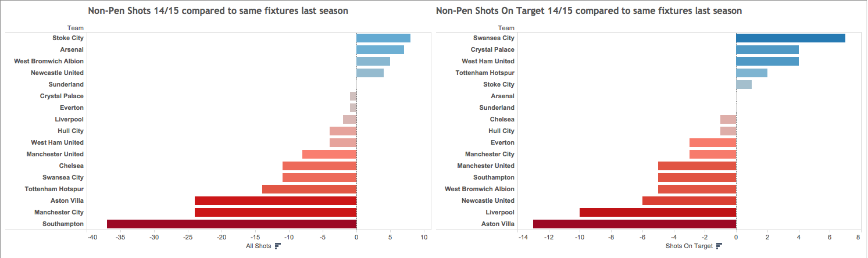Select Manchester City's bar in Non-Pen Shots chart
Image resolution: width=868 pixels, height=258 pixels.
click(x=275, y=212)
